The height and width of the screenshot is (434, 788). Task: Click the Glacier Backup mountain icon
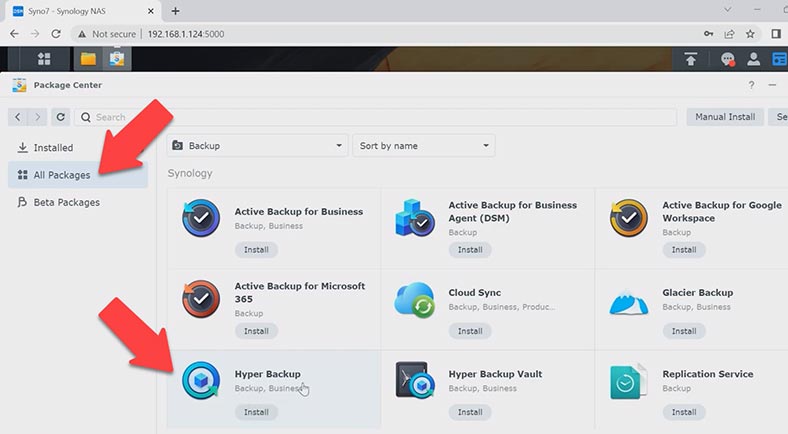629,301
